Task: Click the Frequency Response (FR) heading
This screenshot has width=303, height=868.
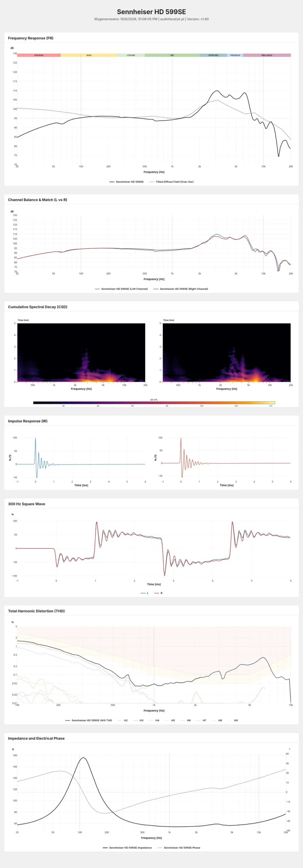Action: 31,38
